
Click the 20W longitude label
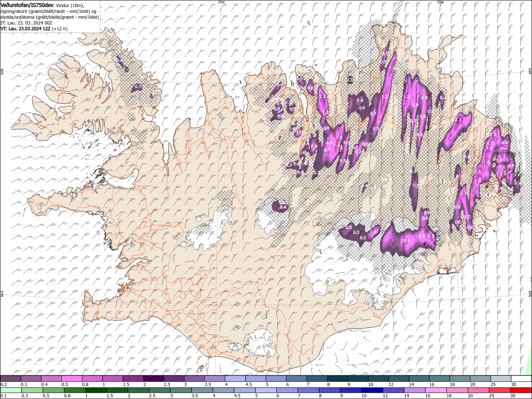pyautogui.click(x=221, y=2)
